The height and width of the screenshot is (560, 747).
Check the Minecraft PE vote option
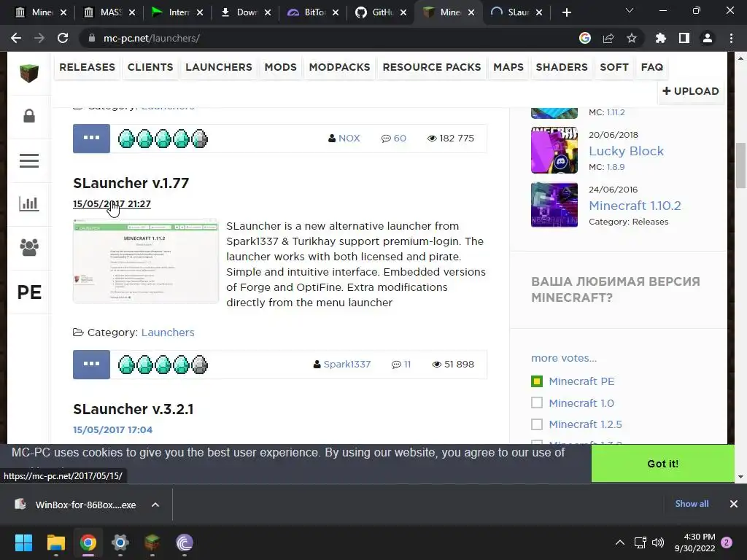(x=537, y=381)
